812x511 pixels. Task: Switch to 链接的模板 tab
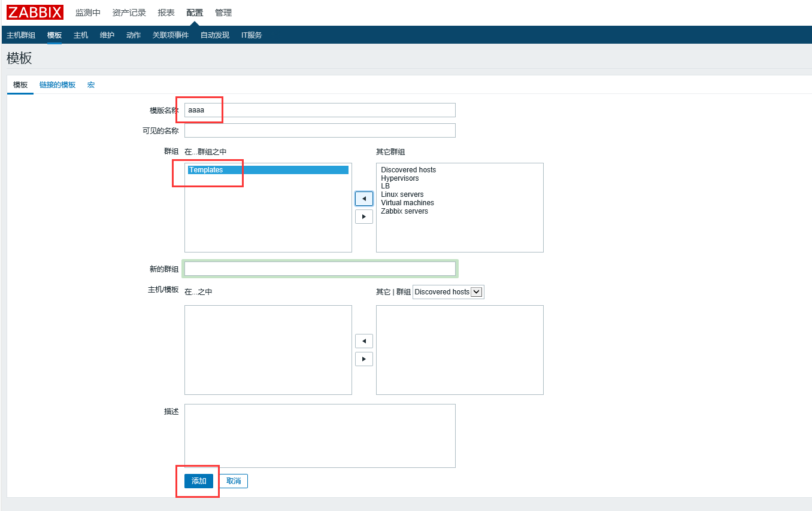tap(57, 85)
